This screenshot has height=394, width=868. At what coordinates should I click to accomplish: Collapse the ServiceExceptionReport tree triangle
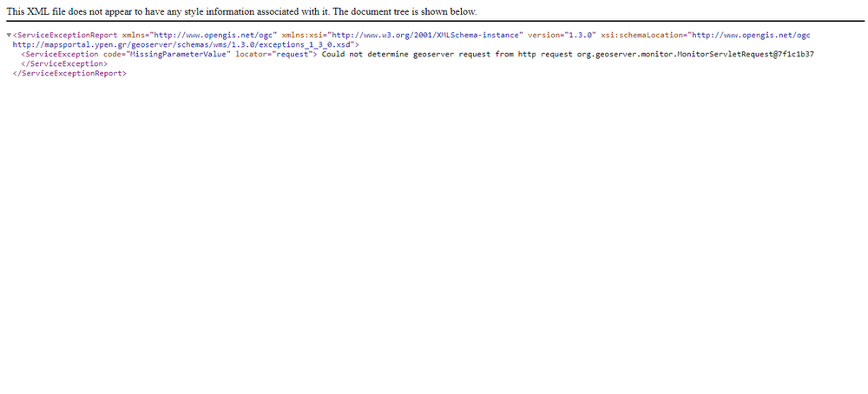pyautogui.click(x=10, y=35)
